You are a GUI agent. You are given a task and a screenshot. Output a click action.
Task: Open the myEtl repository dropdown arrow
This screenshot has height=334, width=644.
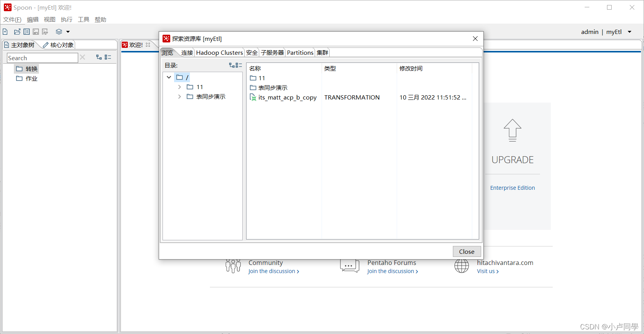pos(630,32)
